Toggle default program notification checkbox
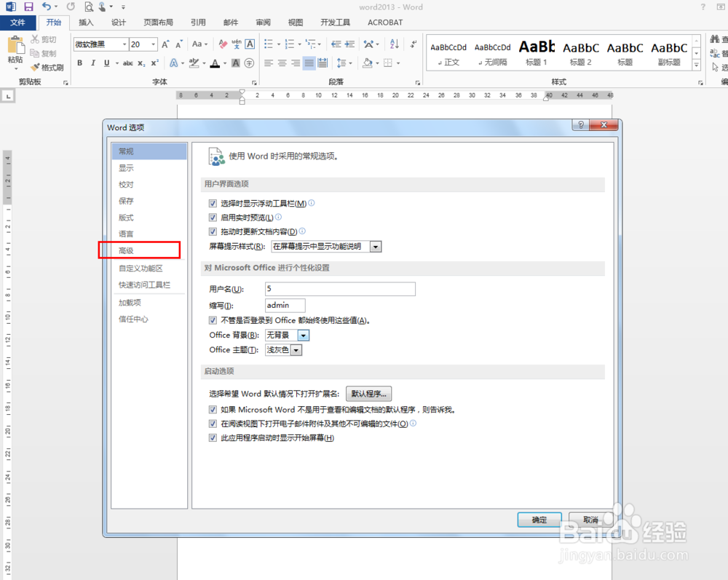 coord(213,410)
